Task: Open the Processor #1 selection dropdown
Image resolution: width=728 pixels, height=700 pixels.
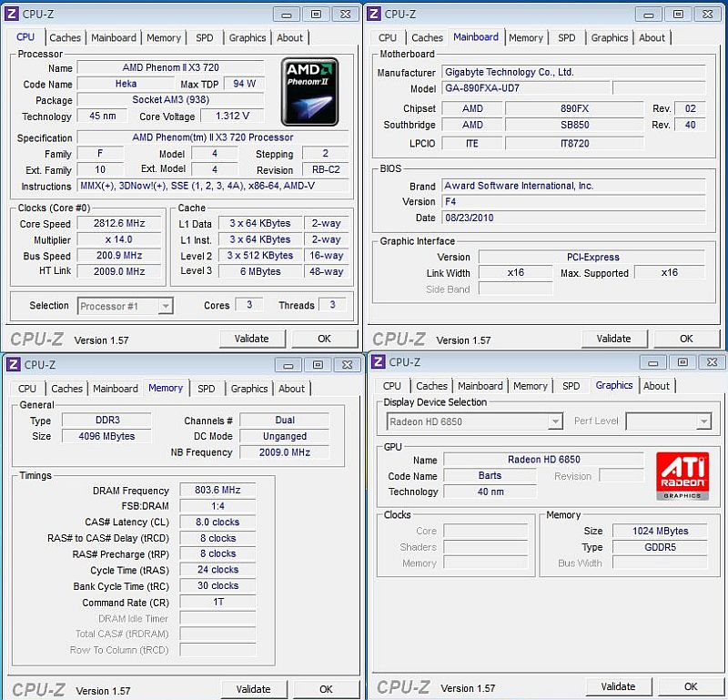Action: pyautogui.click(x=165, y=306)
